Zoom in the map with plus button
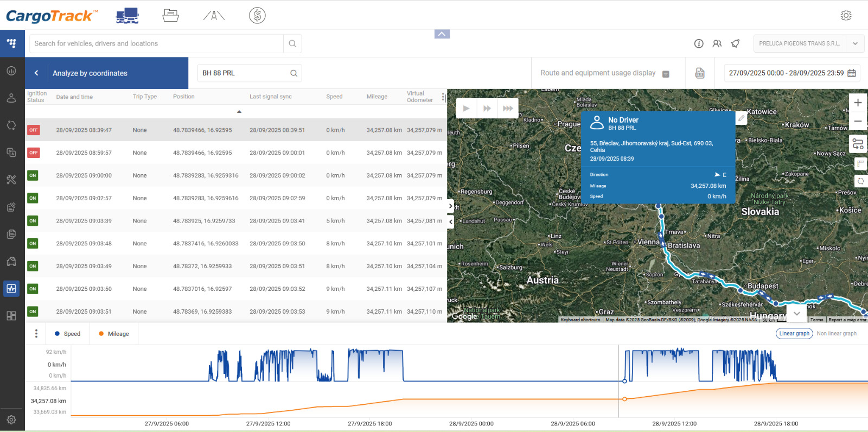Screen dimensions: 868x432 (858, 103)
